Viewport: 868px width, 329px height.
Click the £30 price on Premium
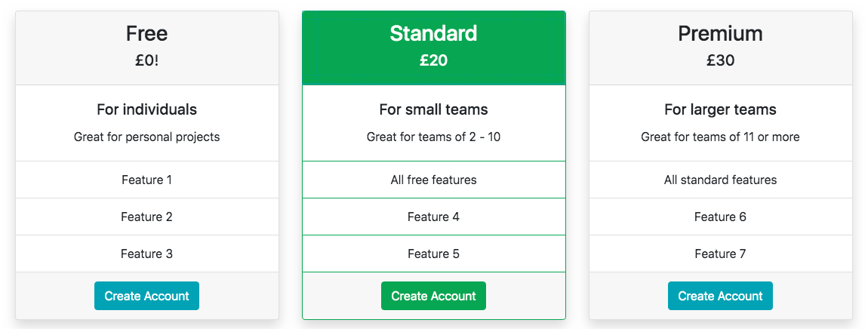coord(720,60)
